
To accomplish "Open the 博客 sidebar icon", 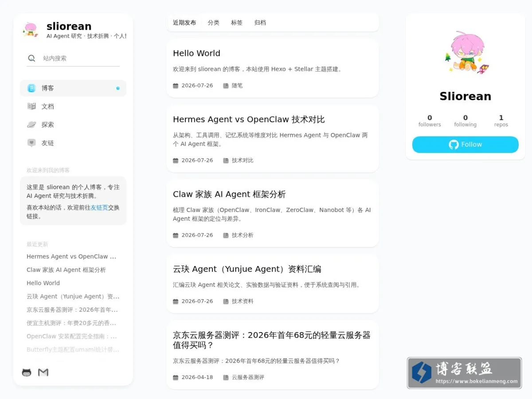I will point(31,88).
